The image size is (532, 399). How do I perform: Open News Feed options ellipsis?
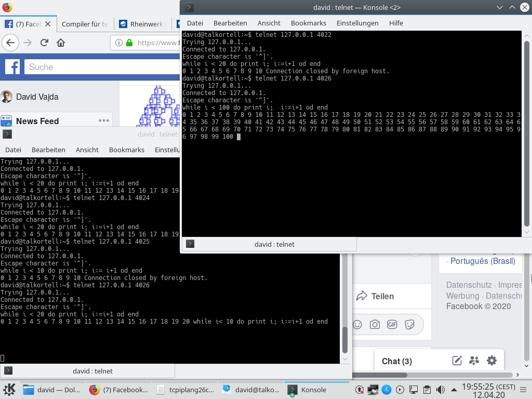tap(104, 121)
